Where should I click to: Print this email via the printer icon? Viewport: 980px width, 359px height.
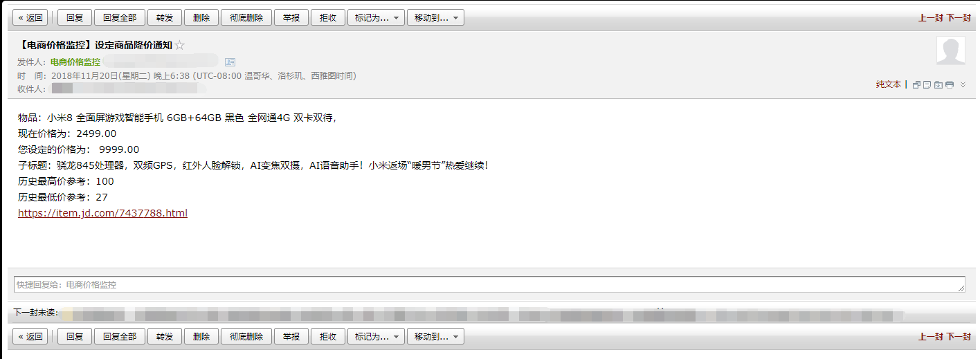point(950,85)
